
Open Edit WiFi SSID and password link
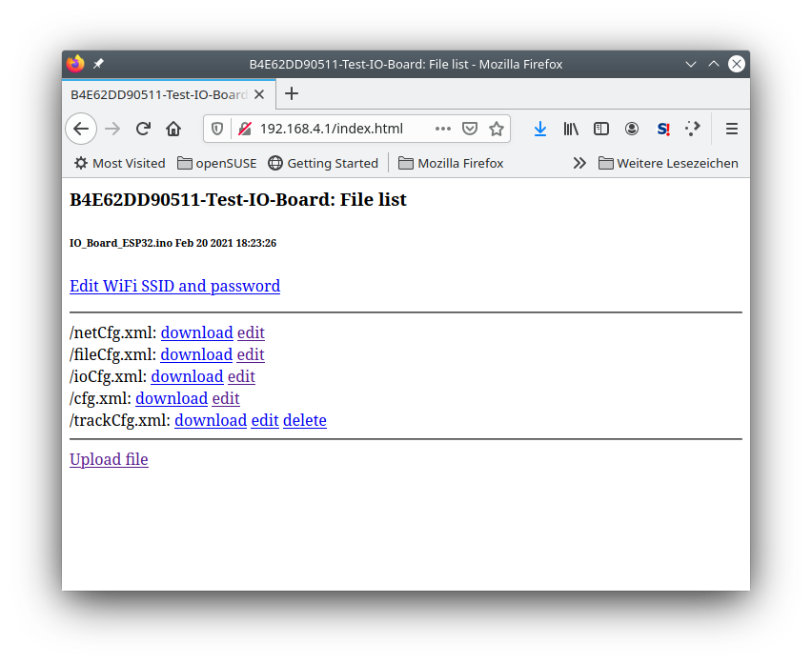pyautogui.click(x=174, y=286)
